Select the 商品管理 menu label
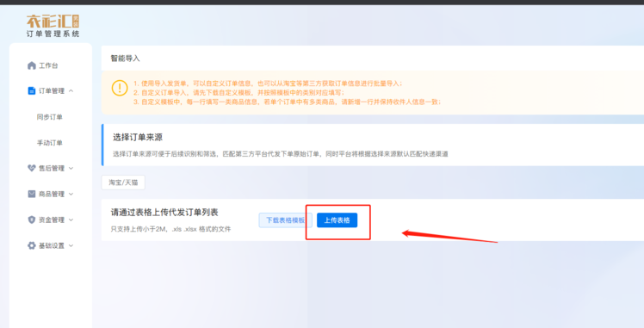 tap(52, 195)
